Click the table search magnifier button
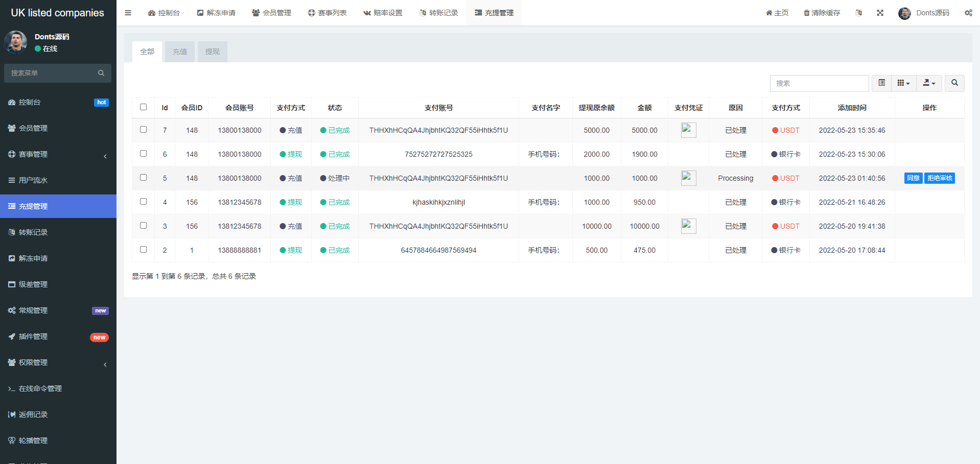 pyautogui.click(x=954, y=83)
